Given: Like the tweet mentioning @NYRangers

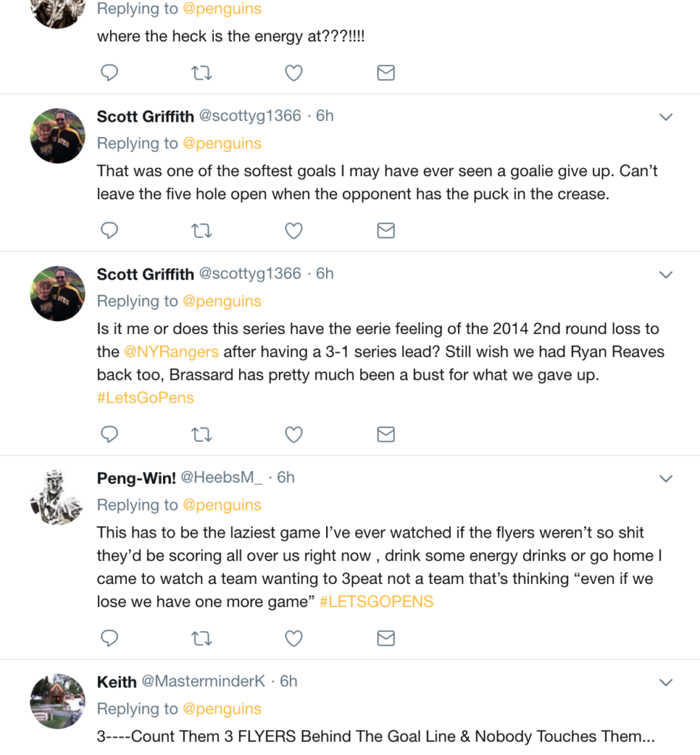Looking at the screenshot, I should coord(294,434).
